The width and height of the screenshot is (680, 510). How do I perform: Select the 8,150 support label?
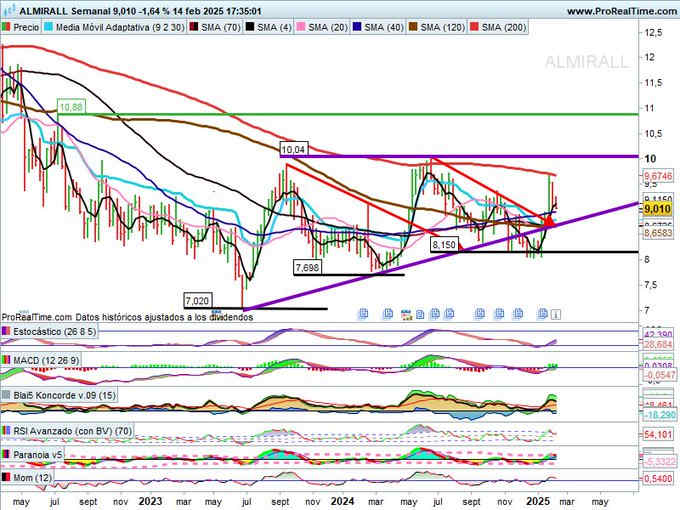tap(445, 245)
